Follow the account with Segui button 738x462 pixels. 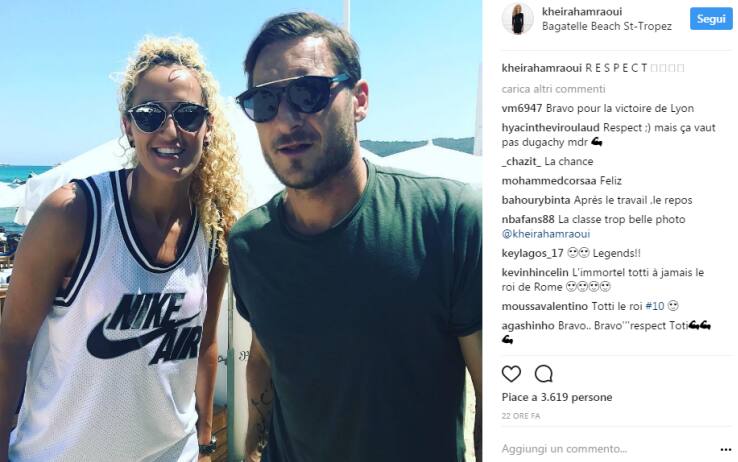(x=711, y=19)
